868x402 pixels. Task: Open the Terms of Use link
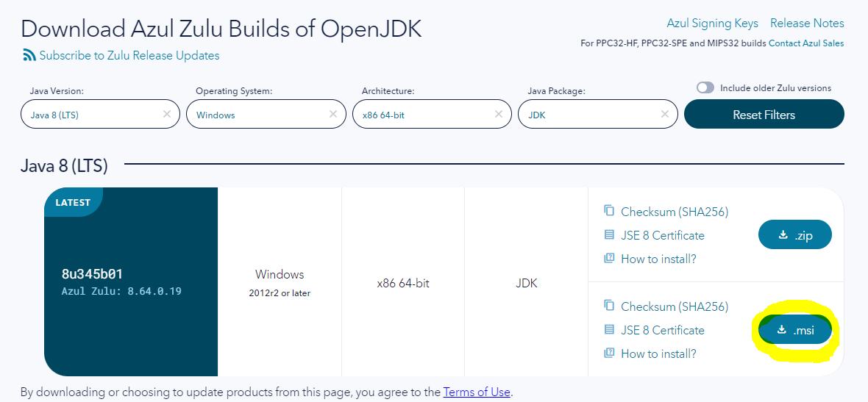[x=477, y=392]
